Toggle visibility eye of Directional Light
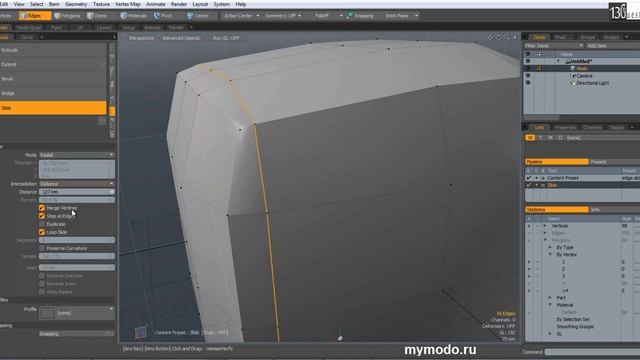This screenshot has height=360, width=640. coord(528,83)
